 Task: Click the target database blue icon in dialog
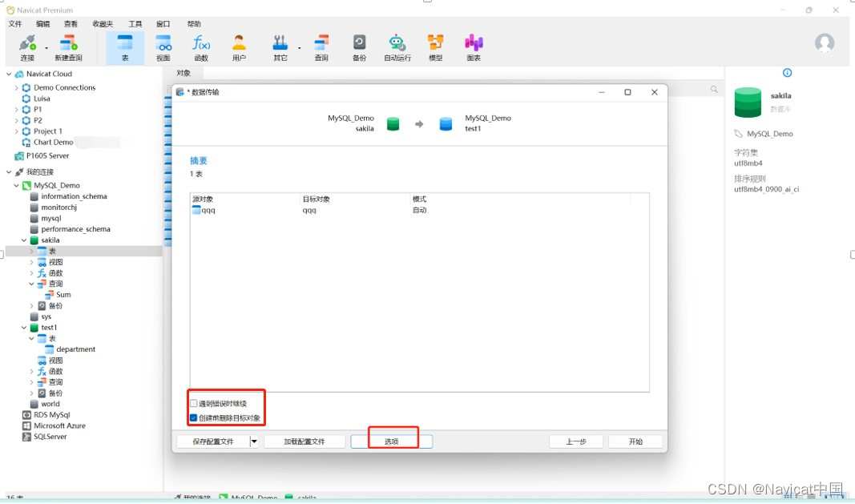[446, 124]
